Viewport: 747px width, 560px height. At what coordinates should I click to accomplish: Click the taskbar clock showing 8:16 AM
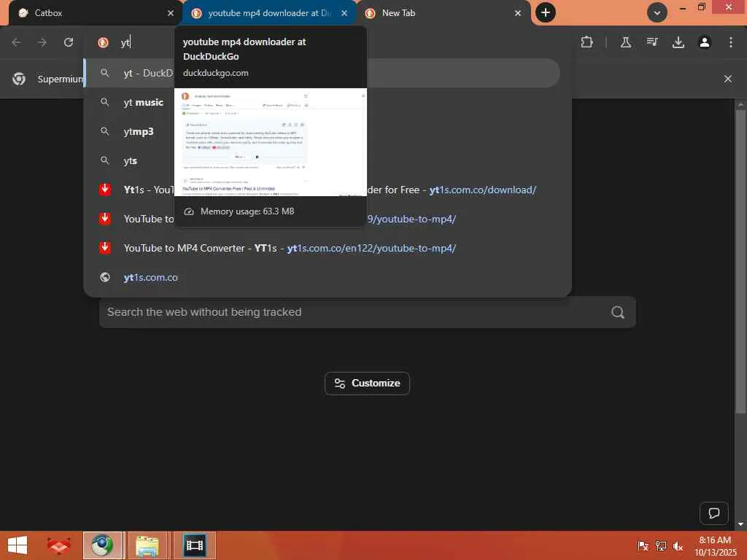pos(715,545)
